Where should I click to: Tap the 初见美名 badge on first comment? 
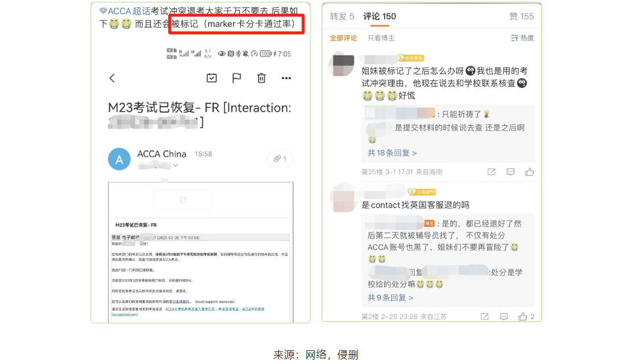[411, 58]
